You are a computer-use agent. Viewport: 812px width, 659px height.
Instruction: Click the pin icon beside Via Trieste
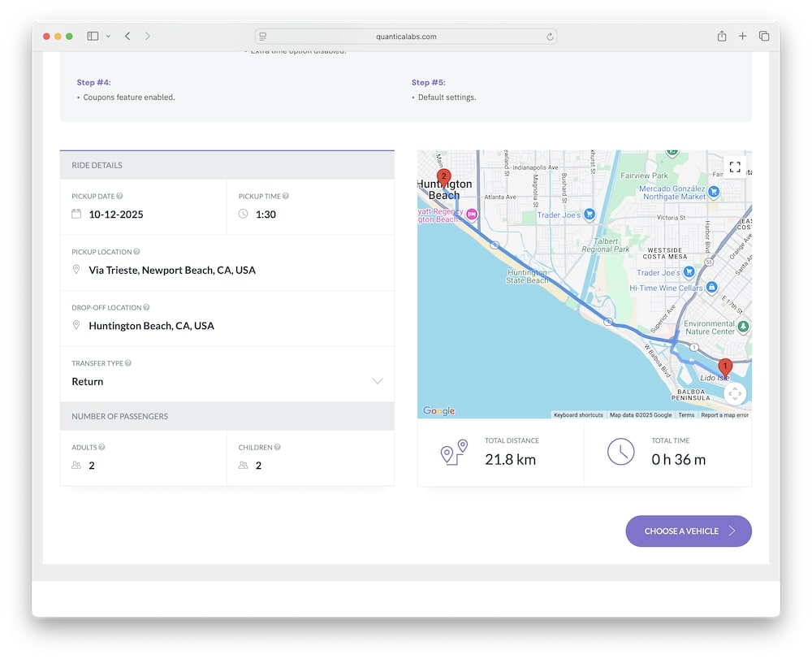(x=76, y=270)
